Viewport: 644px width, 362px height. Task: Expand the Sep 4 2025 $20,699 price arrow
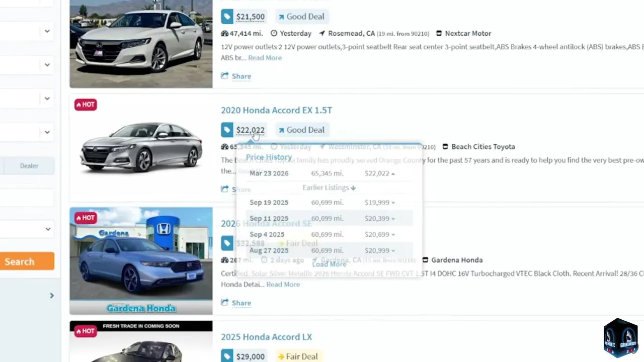pos(393,235)
